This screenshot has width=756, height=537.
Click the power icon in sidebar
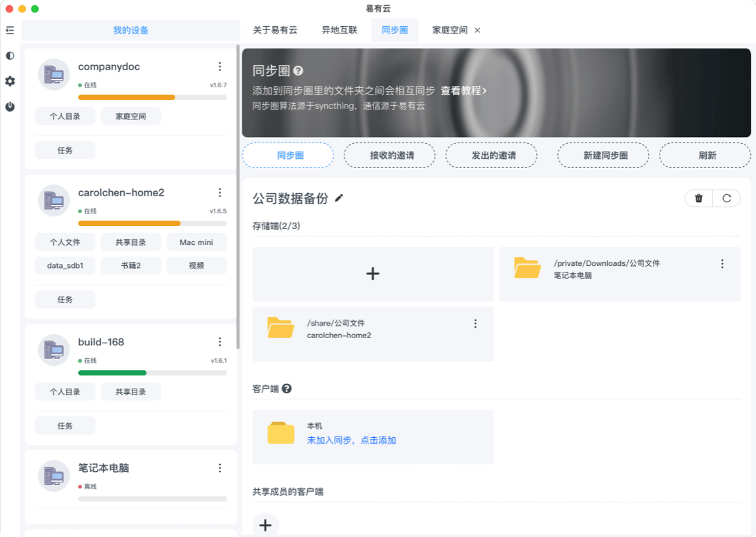[x=10, y=106]
